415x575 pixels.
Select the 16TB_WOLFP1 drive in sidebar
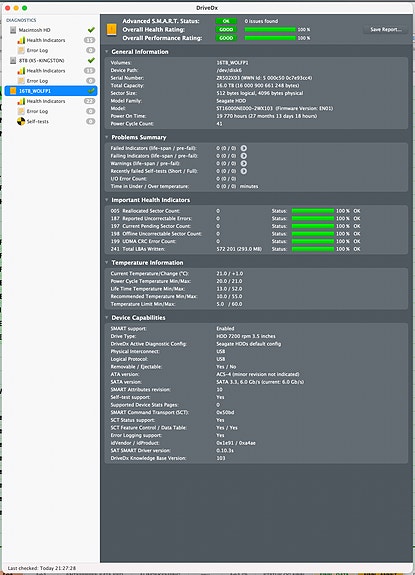(51, 91)
